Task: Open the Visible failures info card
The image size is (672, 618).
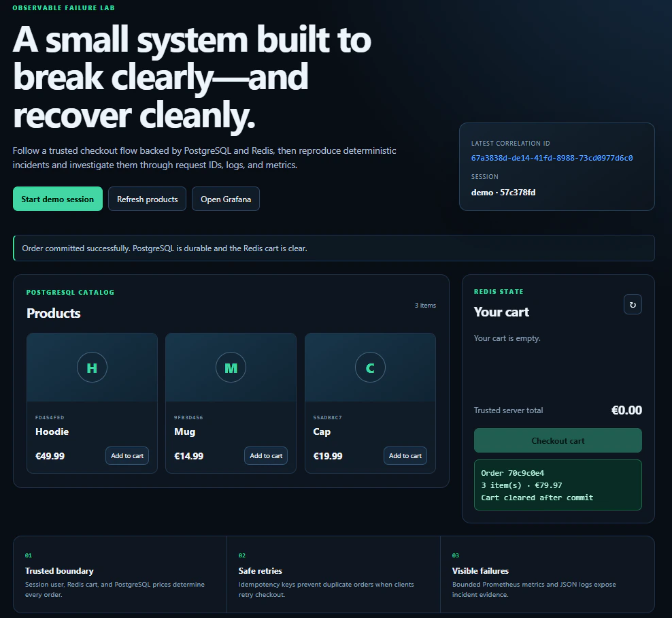Action: pos(548,574)
